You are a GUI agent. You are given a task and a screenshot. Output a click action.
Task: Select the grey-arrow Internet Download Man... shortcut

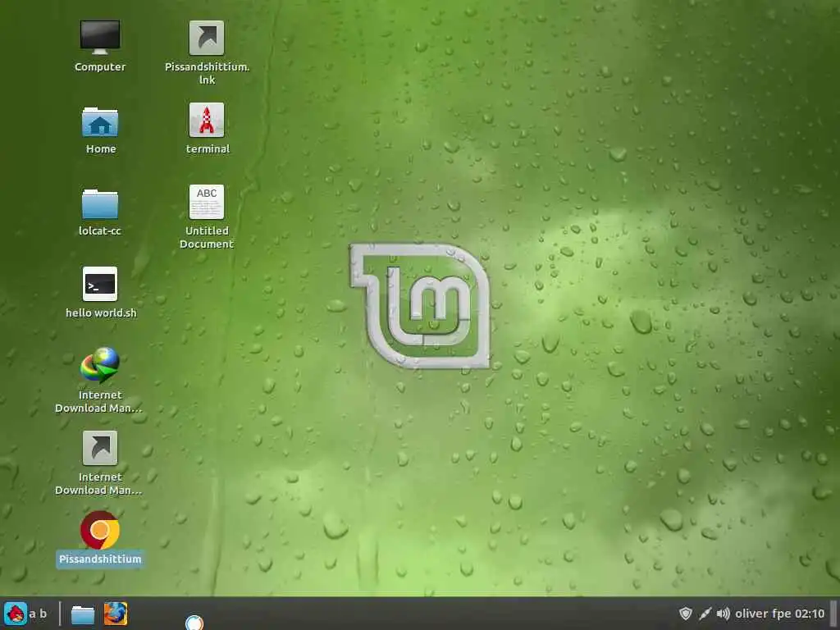[x=100, y=448]
